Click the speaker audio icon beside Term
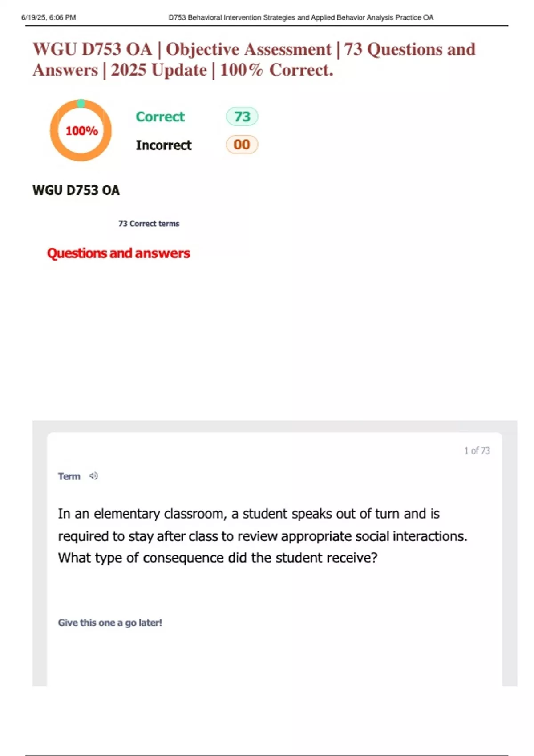 [93, 476]
